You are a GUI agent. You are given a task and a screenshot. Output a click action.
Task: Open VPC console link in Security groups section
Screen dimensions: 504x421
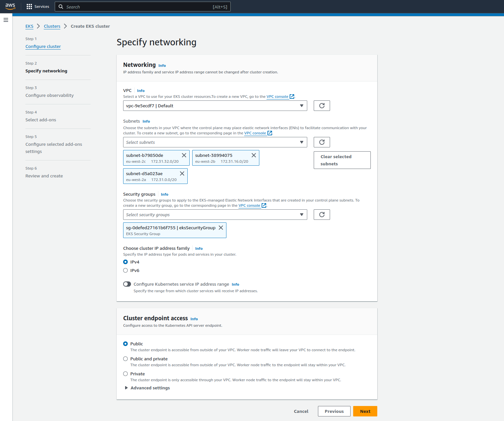(249, 205)
